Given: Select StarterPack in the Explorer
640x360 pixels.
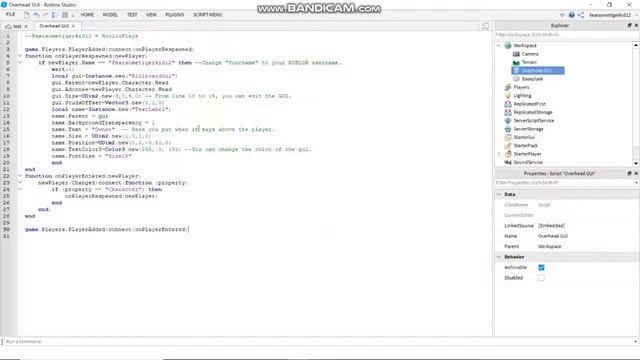Looking at the screenshot, I should 525,146.
